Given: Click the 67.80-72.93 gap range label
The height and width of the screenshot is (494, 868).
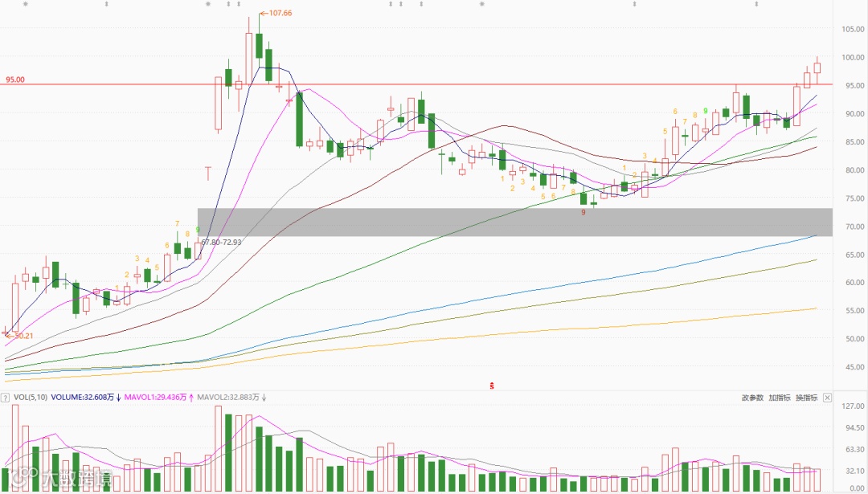Looking at the screenshot, I should [222, 243].
